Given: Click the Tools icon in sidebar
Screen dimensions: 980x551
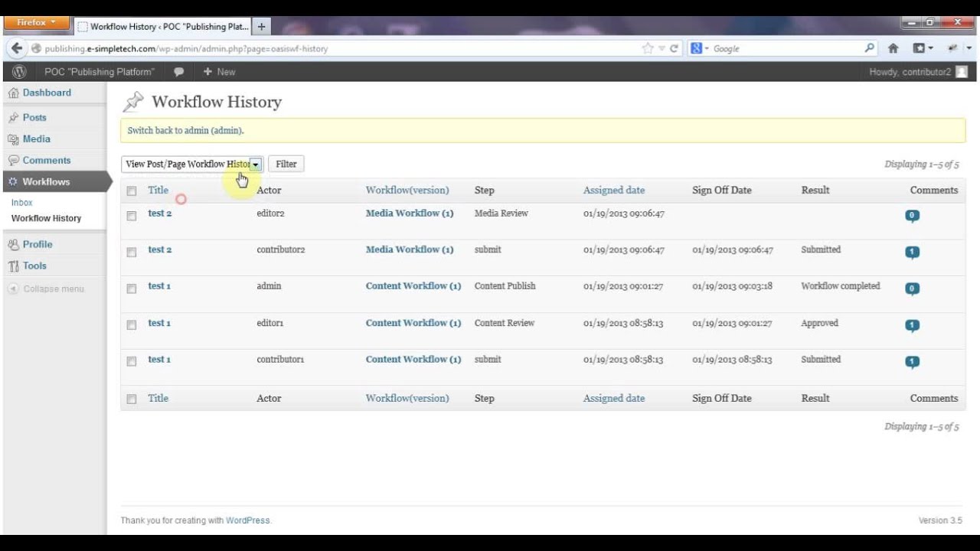Looking at the screenshot, I should (13, 266).
